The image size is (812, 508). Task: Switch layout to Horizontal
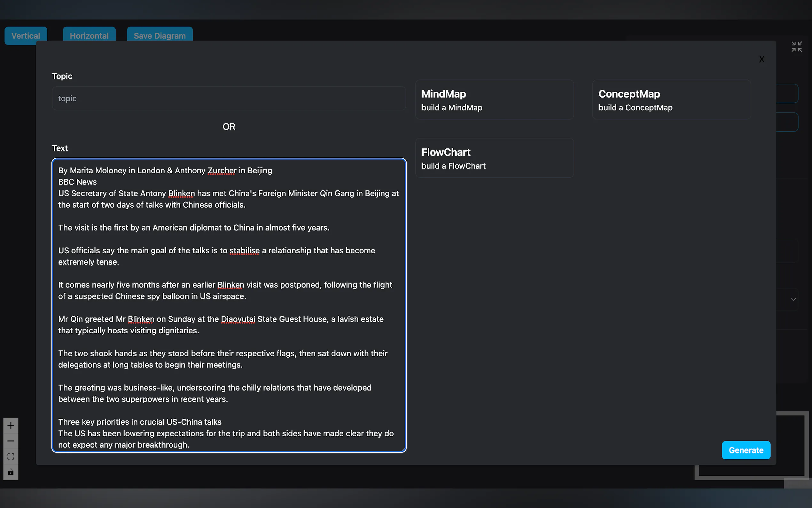tap(89, 35)
